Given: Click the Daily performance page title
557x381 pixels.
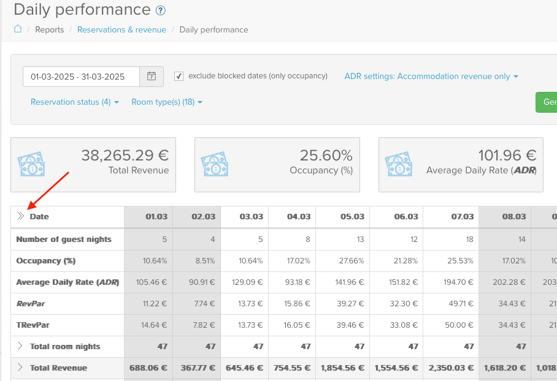Looking at the screenshot, I should (x=82, y=10).
